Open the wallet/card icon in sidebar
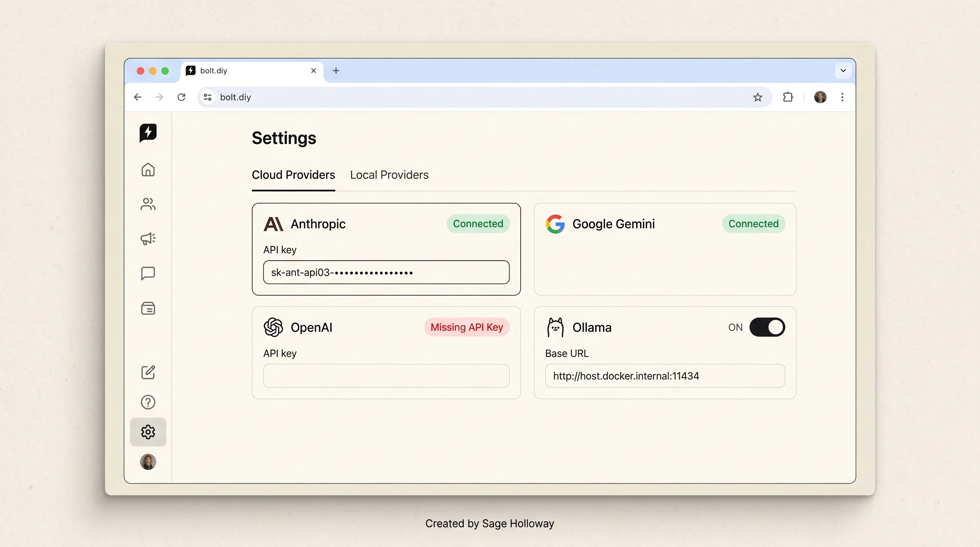The width and height of the screenshot is (980, 547). pos(148,308)
